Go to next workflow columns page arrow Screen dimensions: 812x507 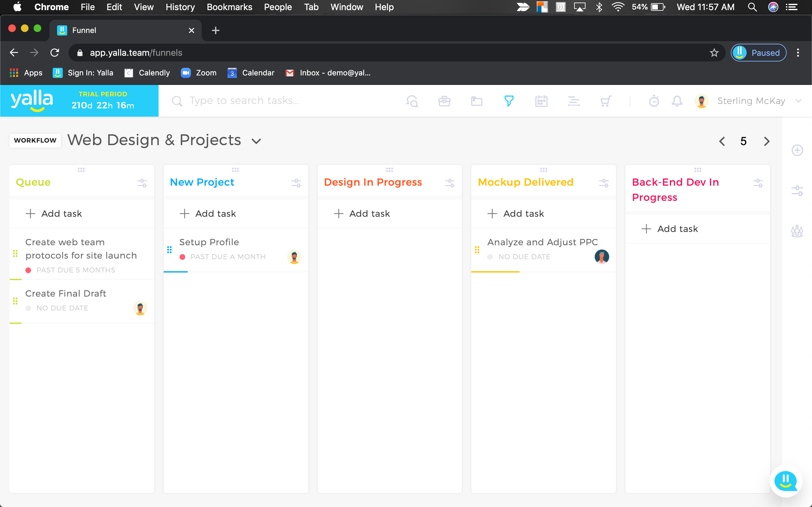tap(766, 141)
